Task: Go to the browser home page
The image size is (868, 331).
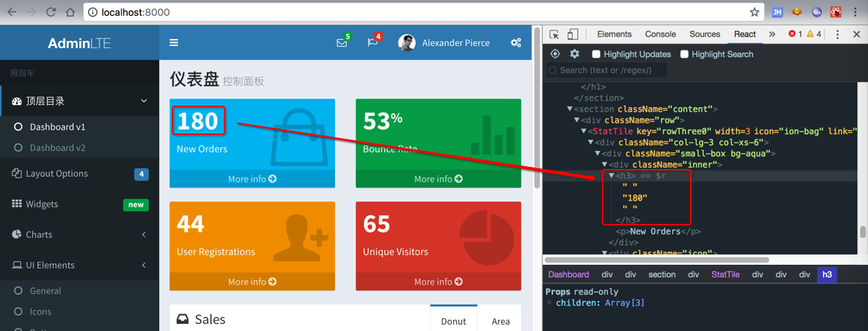Action: pyautogui.click(x=70, y=12)
